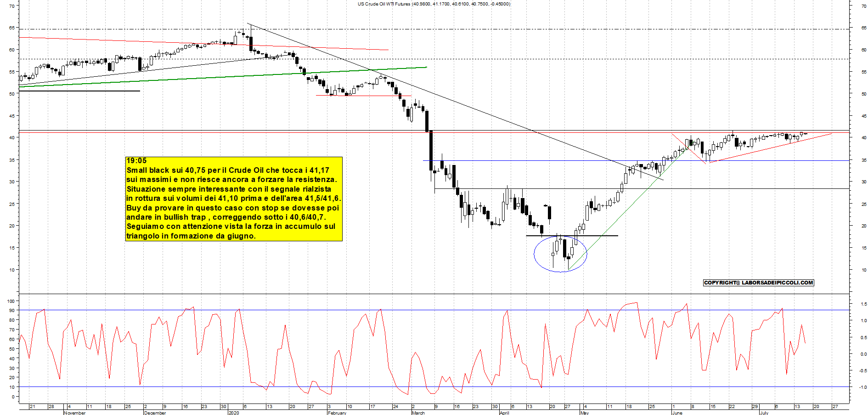Click the 80 label on oscillator left axis

tap(11, 320)
